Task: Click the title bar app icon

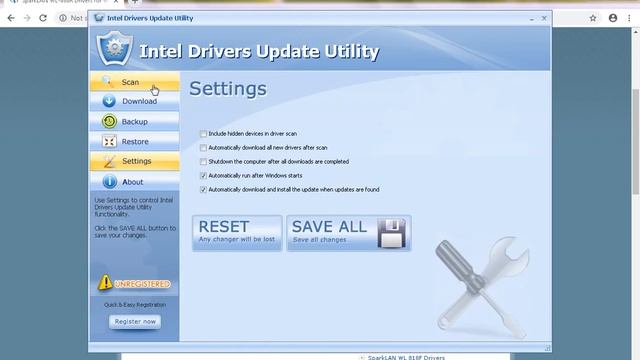Action: [x=98, y=18]
